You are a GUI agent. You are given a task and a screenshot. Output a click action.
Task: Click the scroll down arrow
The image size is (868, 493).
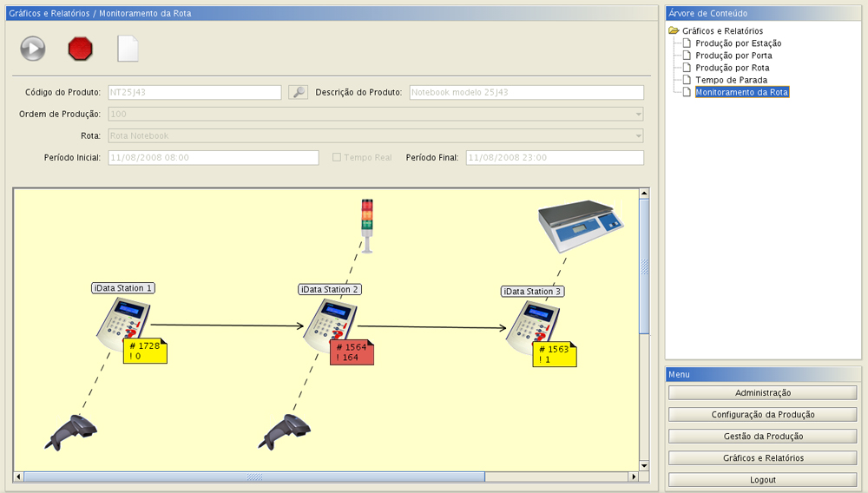(x=644, y=466)
